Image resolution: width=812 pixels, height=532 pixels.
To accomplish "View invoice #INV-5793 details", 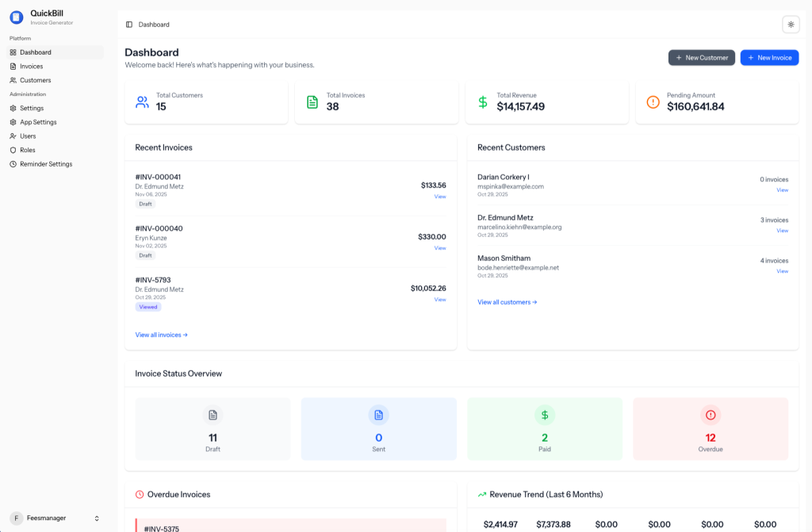I will pos(439,300).
